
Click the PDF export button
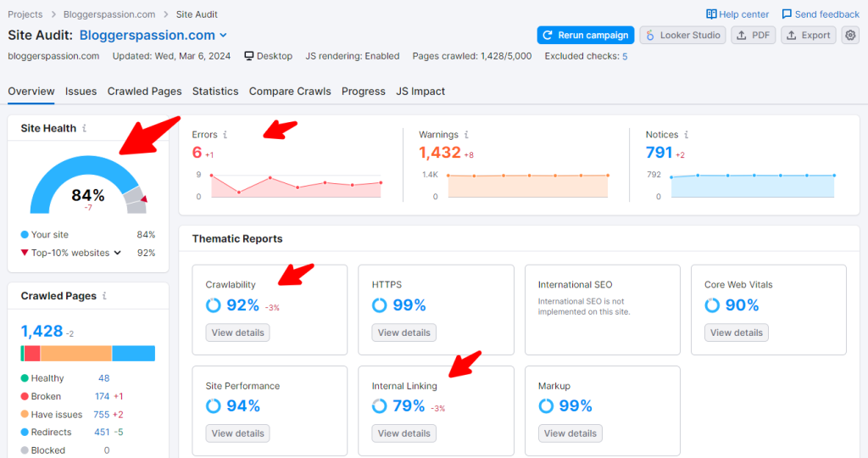click(x=754, y=35)
